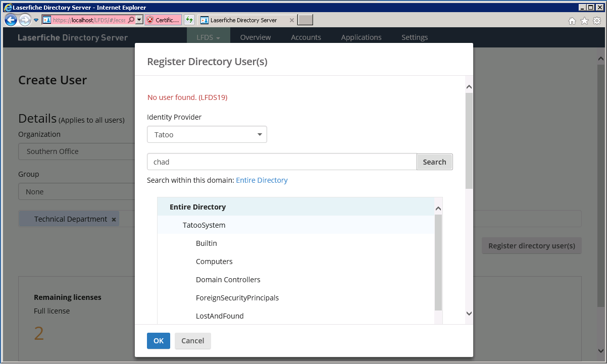Click the Certificate error badge
The image size is (607, 364).
click(x=163, y=20)
